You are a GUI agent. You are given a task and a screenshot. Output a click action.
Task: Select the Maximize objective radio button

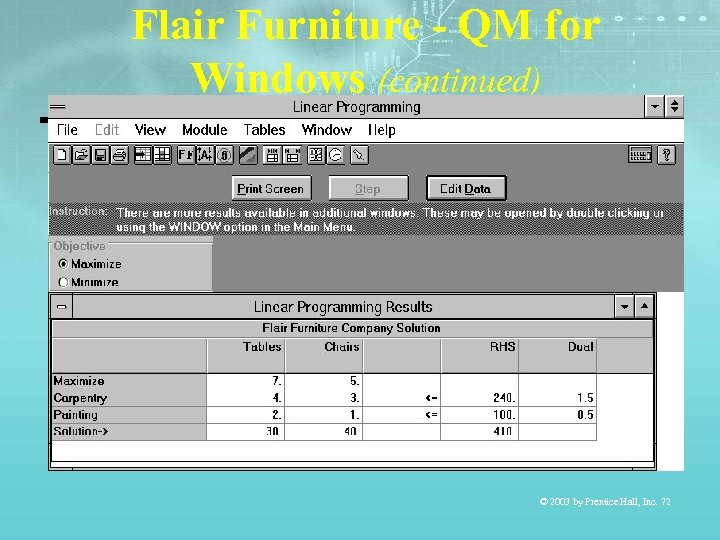(x=63, y=264)
